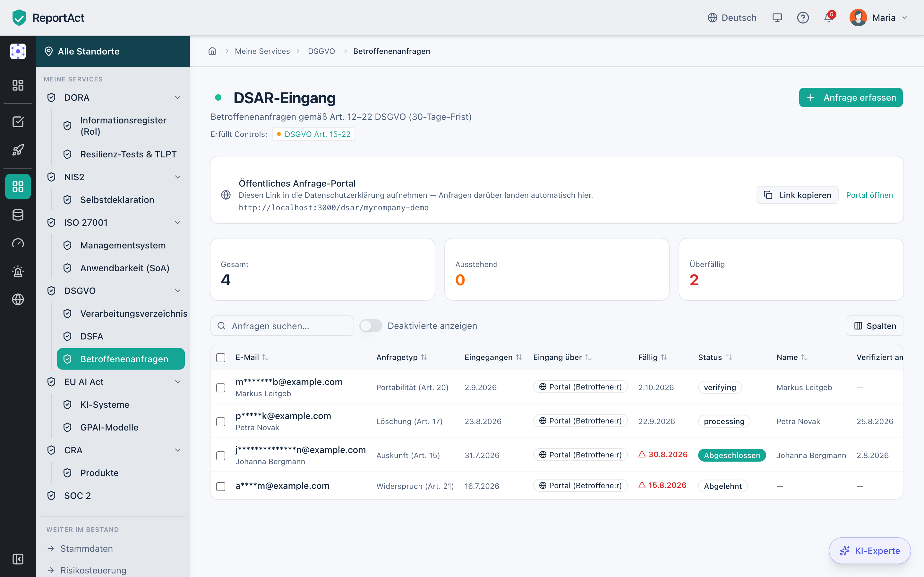Tick checkbox for Petra Novak row

click(x=221, y=422)
